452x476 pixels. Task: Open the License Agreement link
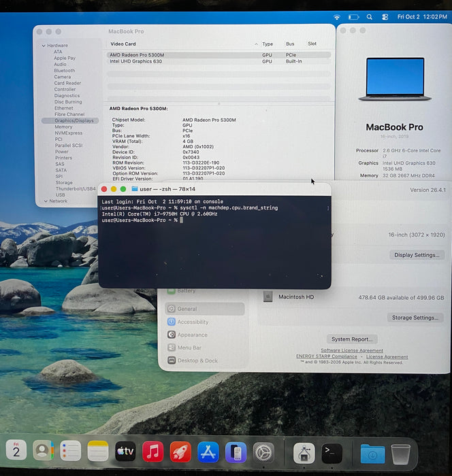click(387, 357)
